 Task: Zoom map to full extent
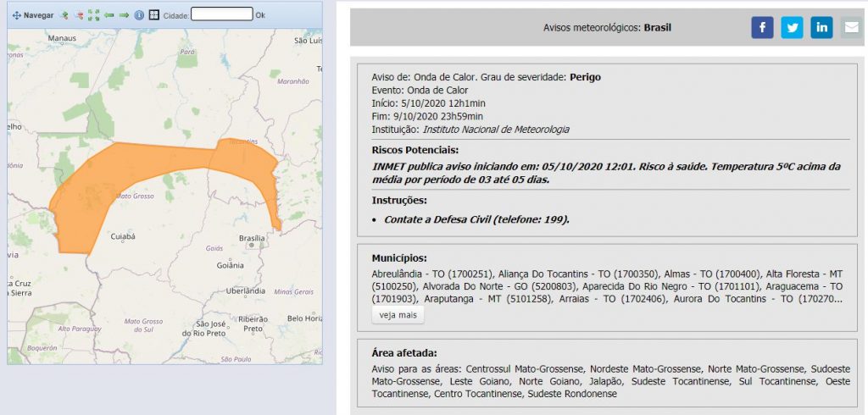tap(94, 15)
